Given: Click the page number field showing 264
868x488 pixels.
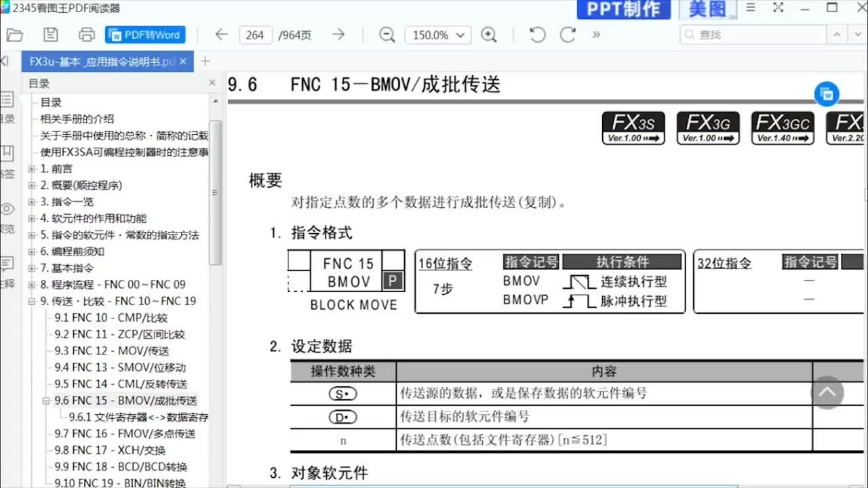Looking at the screenshot, I should 256,35.
